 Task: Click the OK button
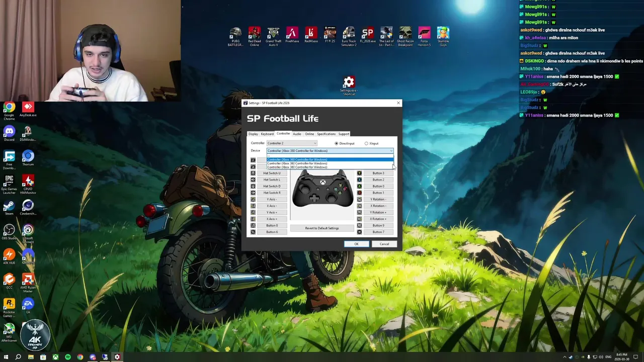pos(356,244)
